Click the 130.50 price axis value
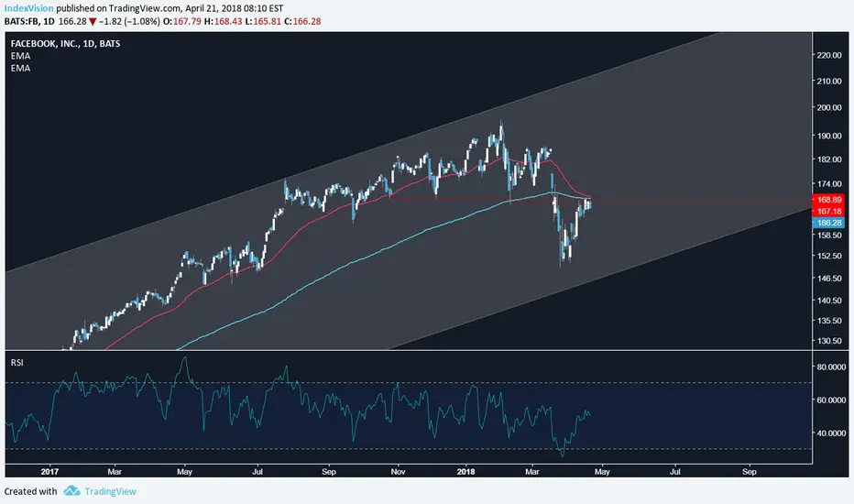The width and height of the screenshot is (854, 504). tap(829, 341)
